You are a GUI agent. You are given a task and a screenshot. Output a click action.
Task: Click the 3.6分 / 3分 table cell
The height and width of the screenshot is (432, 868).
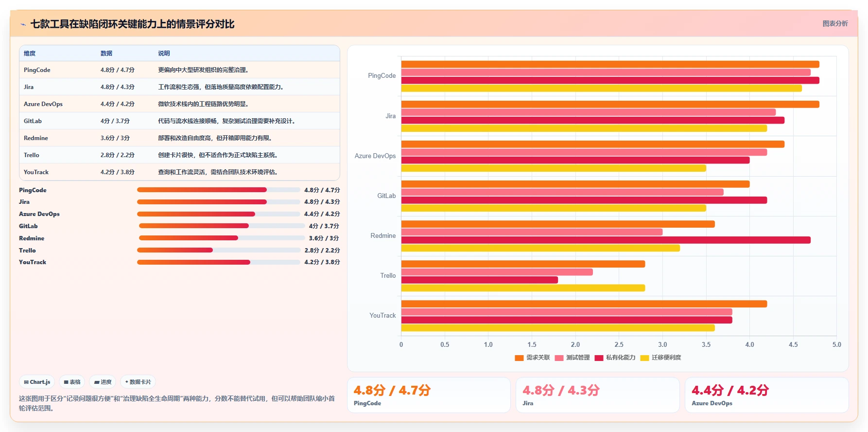[115, 138]
